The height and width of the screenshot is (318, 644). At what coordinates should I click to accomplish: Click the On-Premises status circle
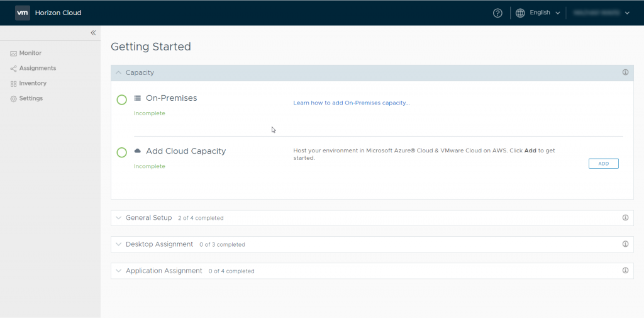[121, 100]
